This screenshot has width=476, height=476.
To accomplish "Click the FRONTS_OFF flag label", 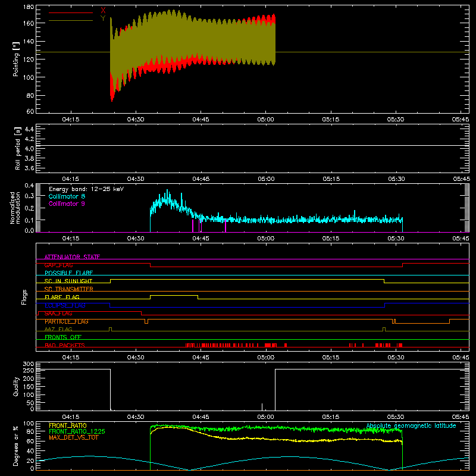I will click(x=63, y=337).
